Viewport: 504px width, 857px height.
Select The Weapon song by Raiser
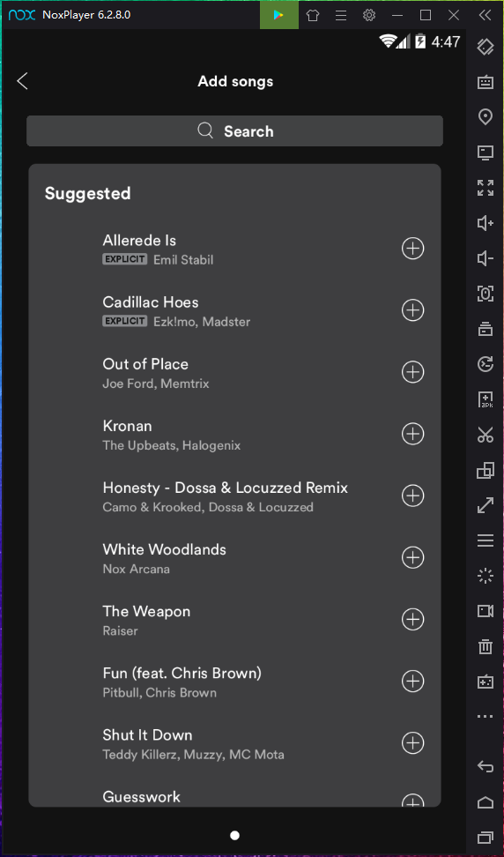[x=234, y=620]
